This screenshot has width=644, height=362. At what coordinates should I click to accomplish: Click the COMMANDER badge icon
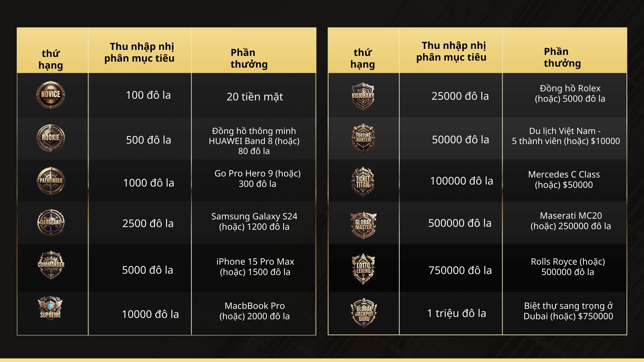(x=51, y=265)
